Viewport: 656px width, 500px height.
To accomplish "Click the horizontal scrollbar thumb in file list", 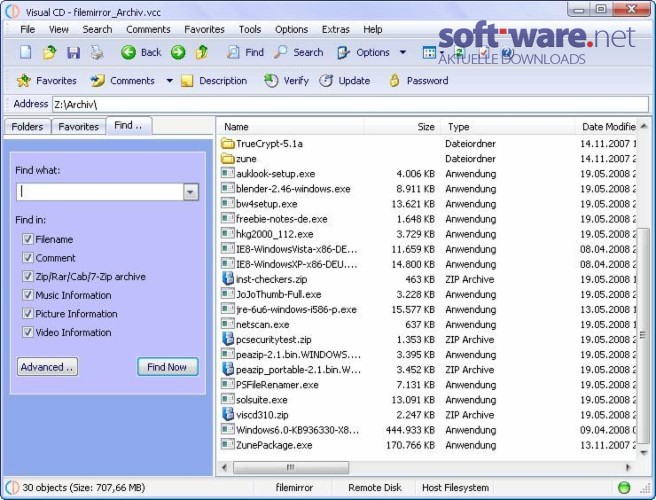I will 291,467.
